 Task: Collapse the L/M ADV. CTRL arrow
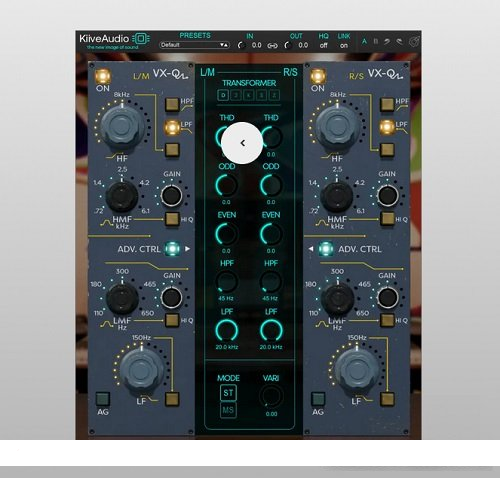tap(188, 249)
